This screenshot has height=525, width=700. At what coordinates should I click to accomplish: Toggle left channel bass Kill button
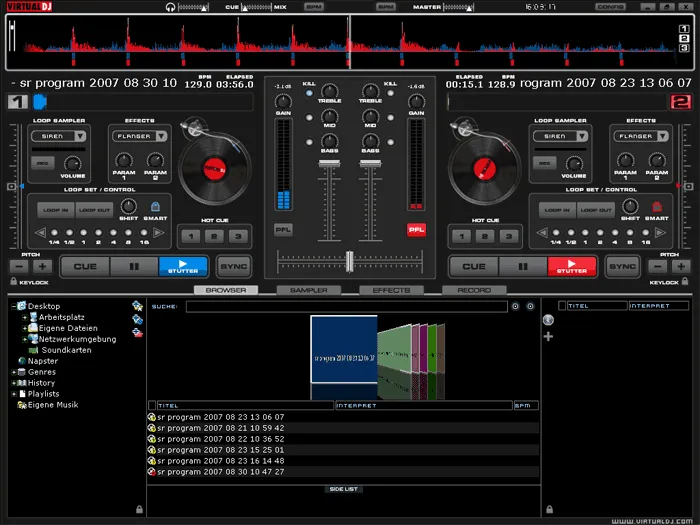[x=309, y=142]
